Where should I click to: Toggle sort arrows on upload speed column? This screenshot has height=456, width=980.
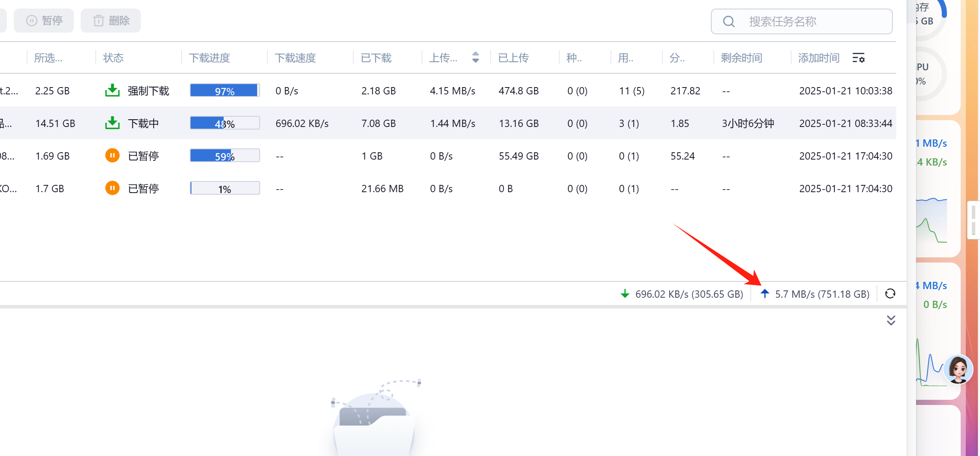[x=475, y=57]
